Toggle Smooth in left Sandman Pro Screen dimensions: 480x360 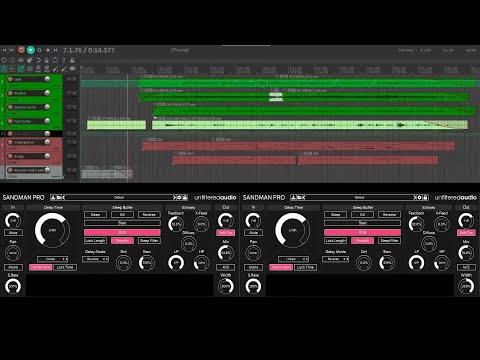click(x=122, y=240)
